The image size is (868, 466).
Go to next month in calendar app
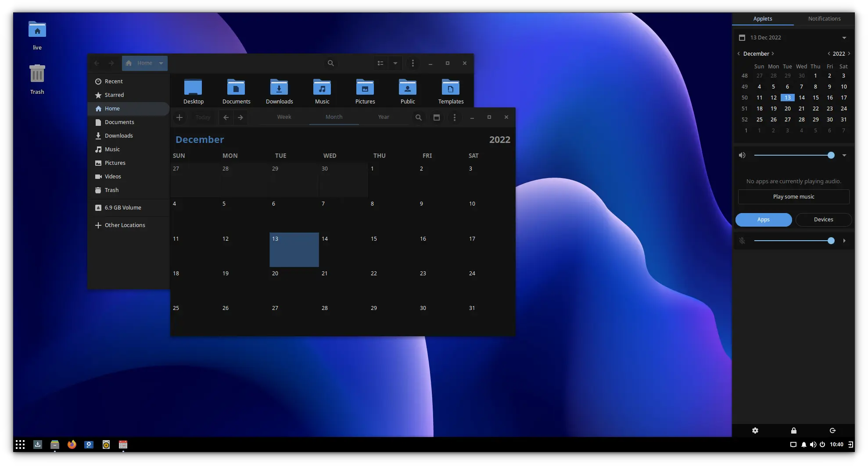pos(240,117)
